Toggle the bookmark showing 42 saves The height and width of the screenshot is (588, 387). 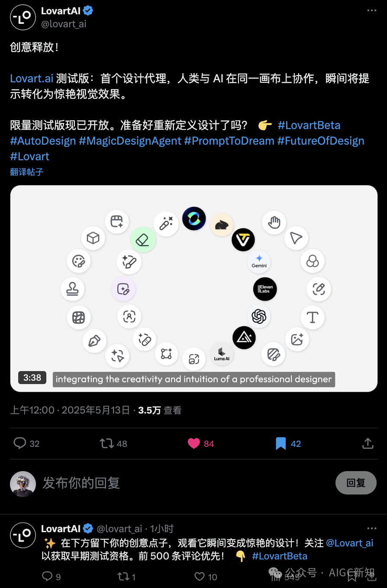[281, 443]
